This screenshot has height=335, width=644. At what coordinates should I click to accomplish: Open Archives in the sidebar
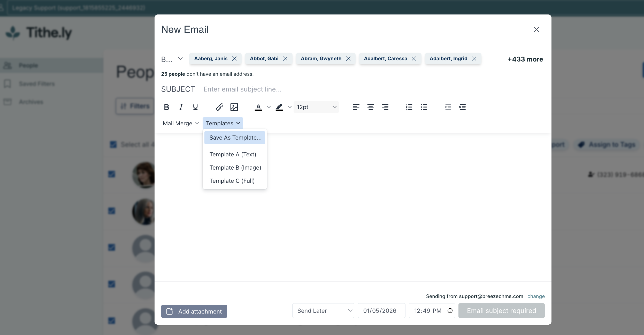pos(52,102)
